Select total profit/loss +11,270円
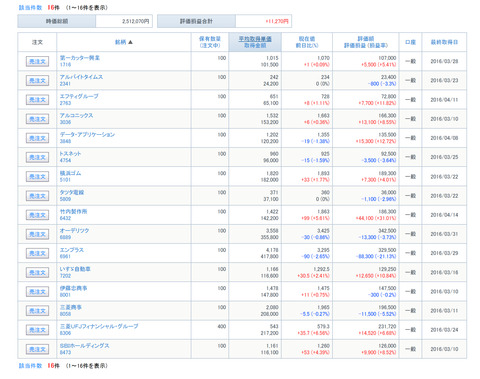The image size is (480, 379). click(x=277, y=21)
